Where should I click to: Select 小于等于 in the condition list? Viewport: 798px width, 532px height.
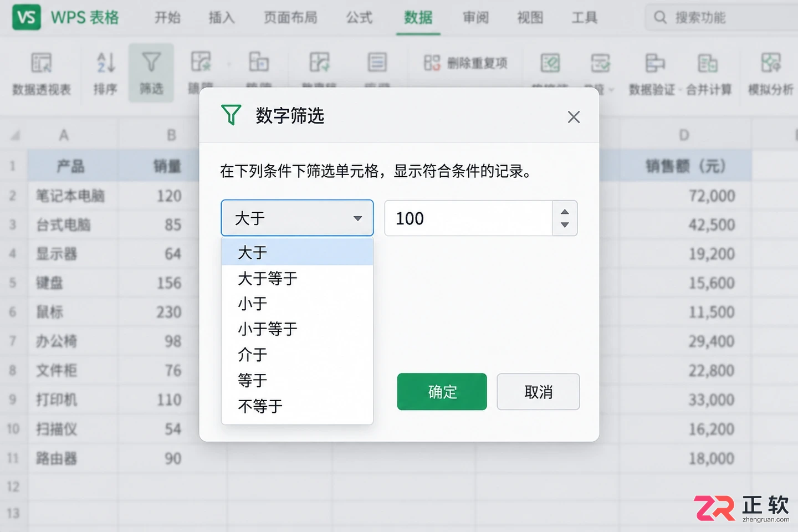[297, 329]
